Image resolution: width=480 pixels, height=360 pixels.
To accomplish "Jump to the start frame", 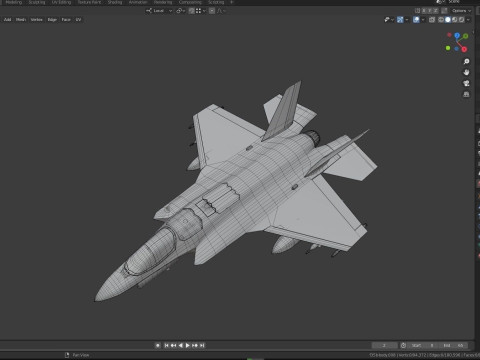I will [x=166, y=345].
